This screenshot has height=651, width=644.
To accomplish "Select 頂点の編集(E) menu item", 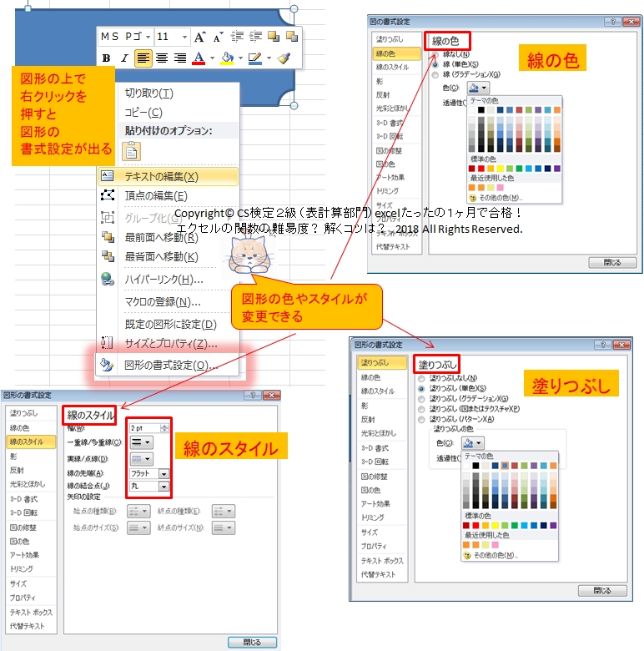I will pyautogui.click(x=168, y=195).
